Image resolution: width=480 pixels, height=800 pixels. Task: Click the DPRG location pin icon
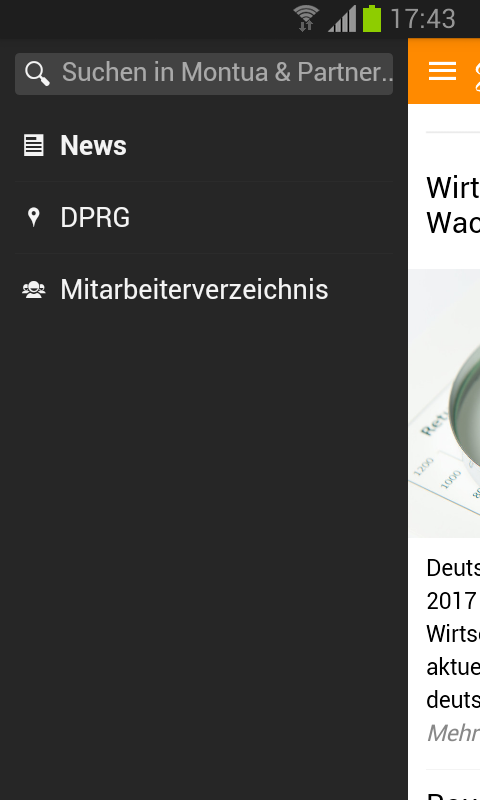34,217
